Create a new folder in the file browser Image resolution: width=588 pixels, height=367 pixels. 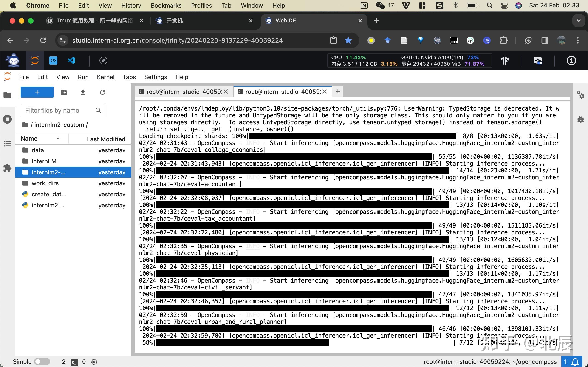coord(63,92)
